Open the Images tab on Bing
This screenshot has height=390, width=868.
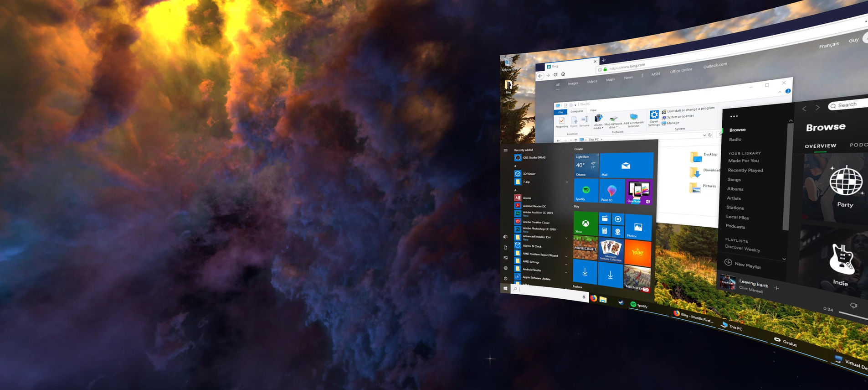573,83
